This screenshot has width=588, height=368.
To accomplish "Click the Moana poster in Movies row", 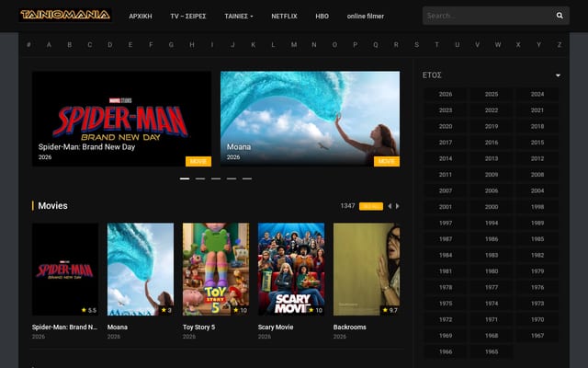I will point(141,270).
